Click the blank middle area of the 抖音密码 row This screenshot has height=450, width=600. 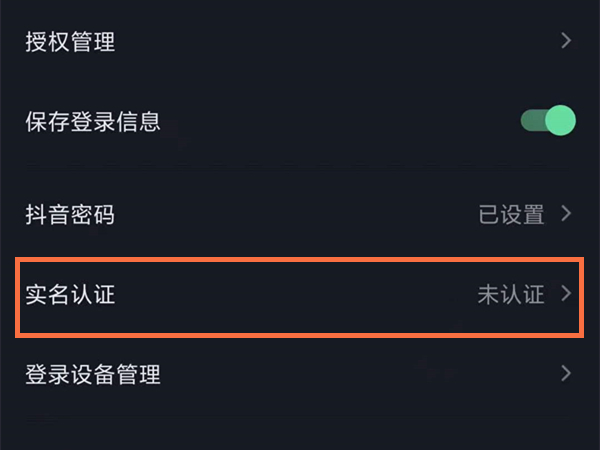pos(300,214)
